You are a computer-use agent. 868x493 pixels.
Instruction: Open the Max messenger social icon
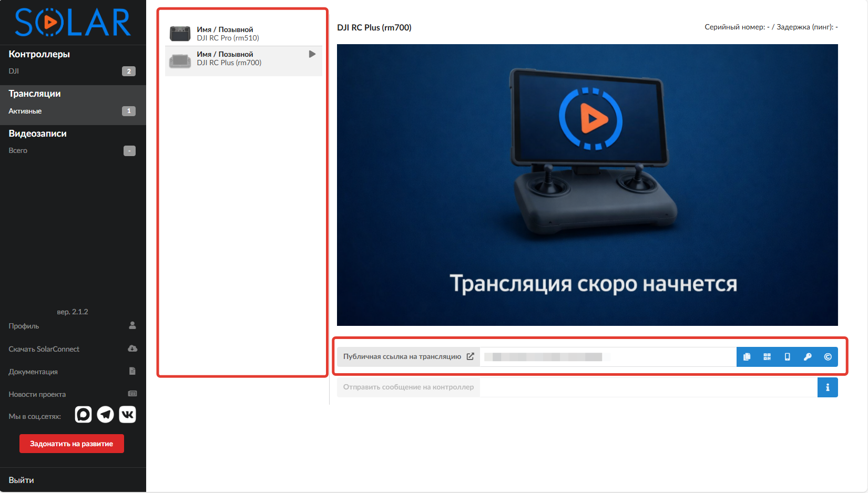[83, 415]
